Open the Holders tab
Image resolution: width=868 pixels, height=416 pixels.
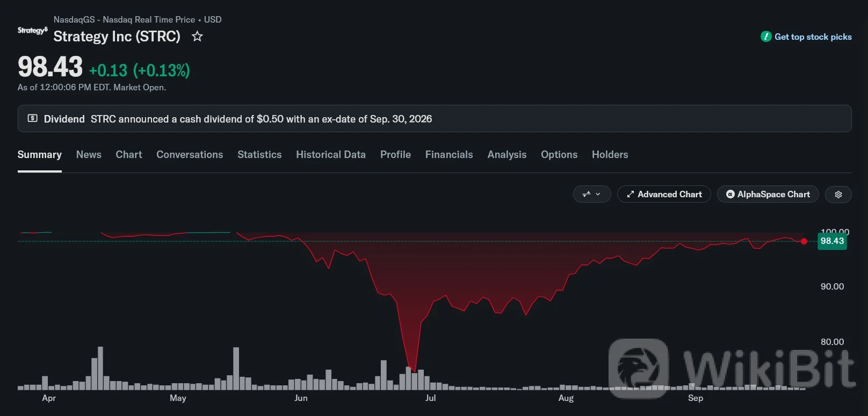(x=610, y=155)
